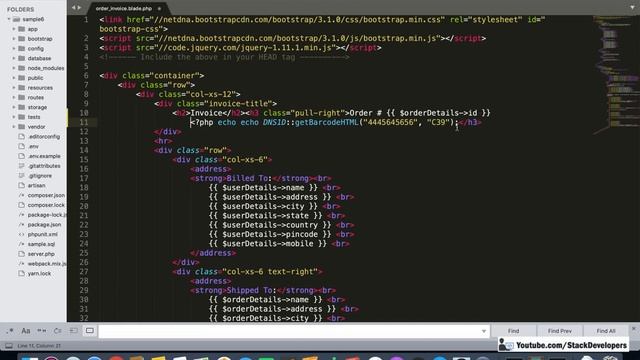Go to previous tab with left arrow
Image resolution: width=640 pixels, height=360 pixels.
73,7
